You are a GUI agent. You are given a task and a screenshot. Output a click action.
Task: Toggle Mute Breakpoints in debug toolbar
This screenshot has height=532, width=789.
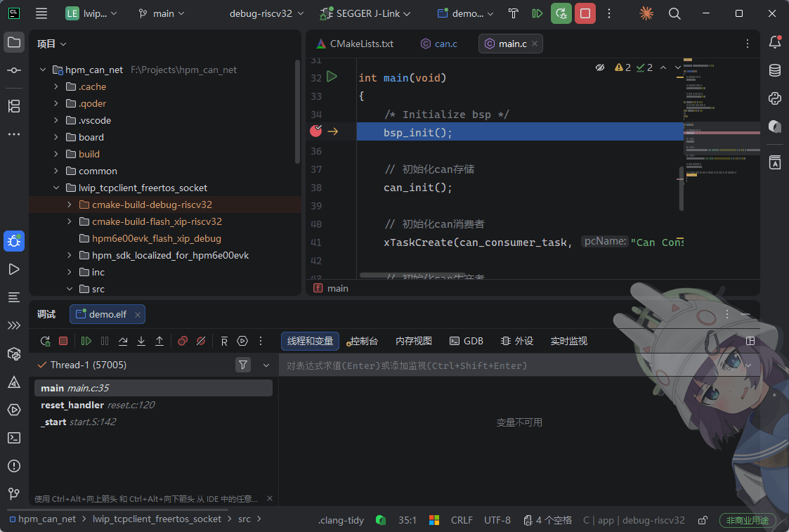(x=201, y=341)
